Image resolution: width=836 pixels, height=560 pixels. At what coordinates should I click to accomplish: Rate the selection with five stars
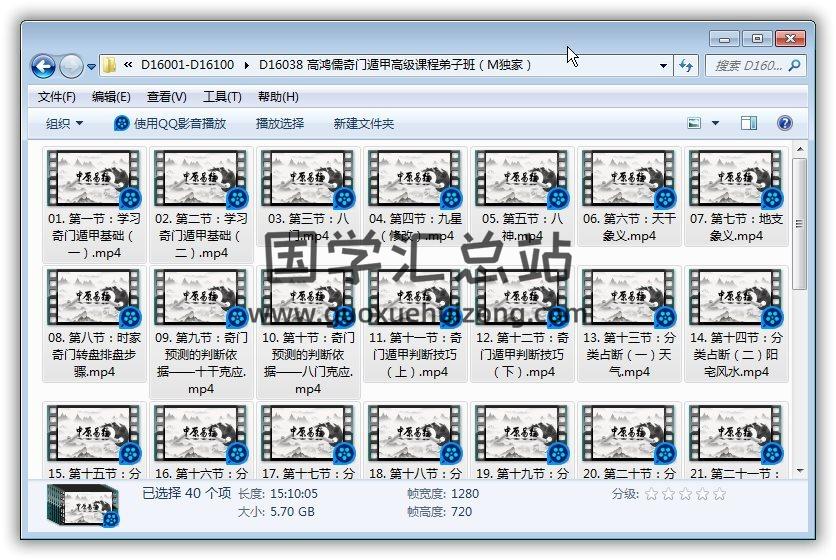[719, 494]
